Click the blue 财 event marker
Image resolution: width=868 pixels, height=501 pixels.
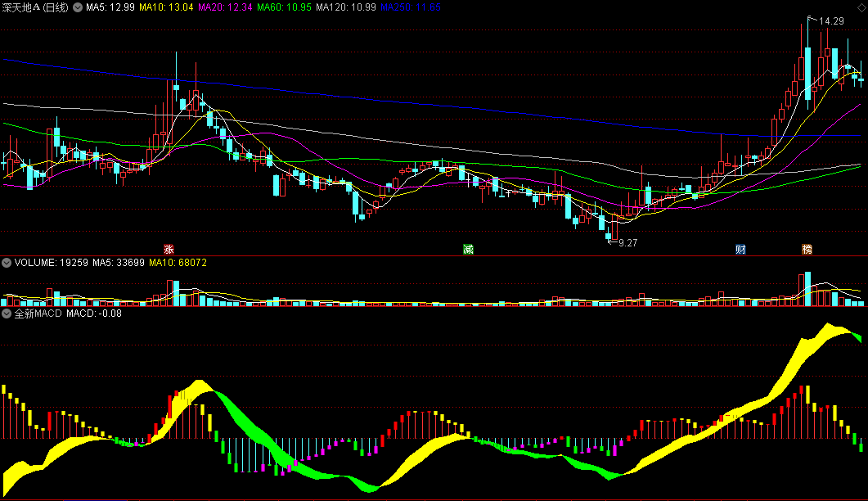coord(740,250)
